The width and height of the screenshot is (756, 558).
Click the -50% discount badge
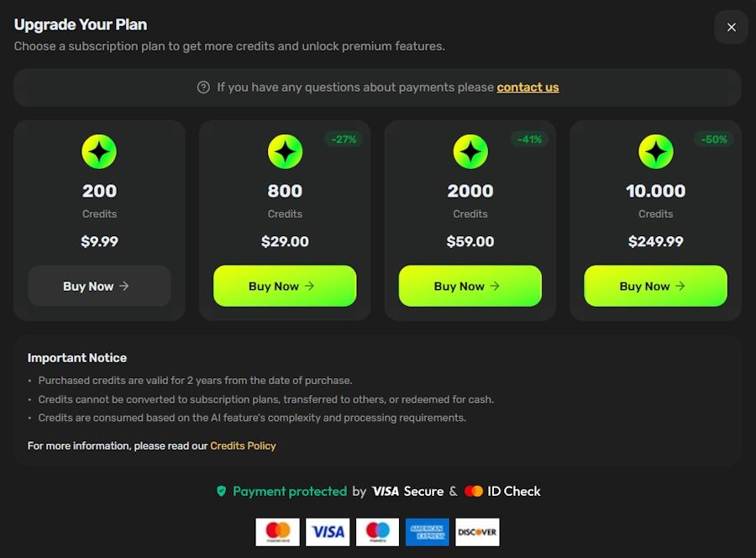point(713,139)
